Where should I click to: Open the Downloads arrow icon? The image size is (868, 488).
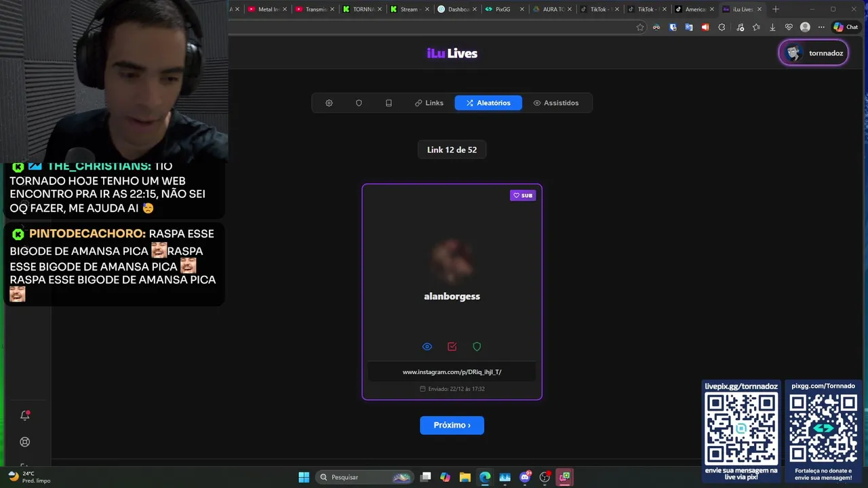tap(772, 27)
